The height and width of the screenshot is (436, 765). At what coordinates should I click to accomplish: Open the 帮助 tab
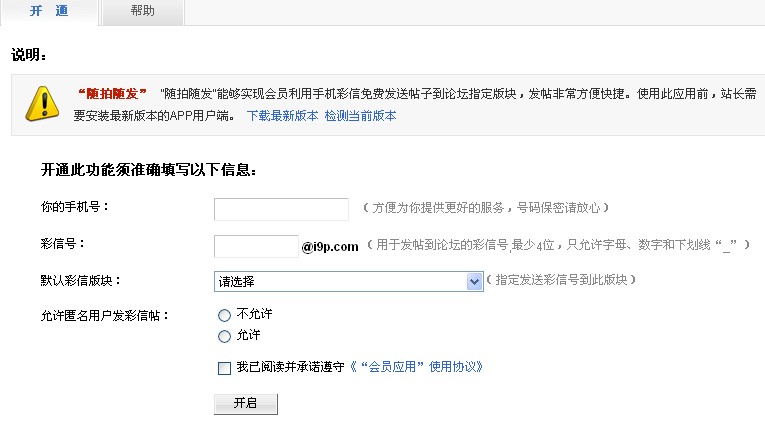[142, 11]
